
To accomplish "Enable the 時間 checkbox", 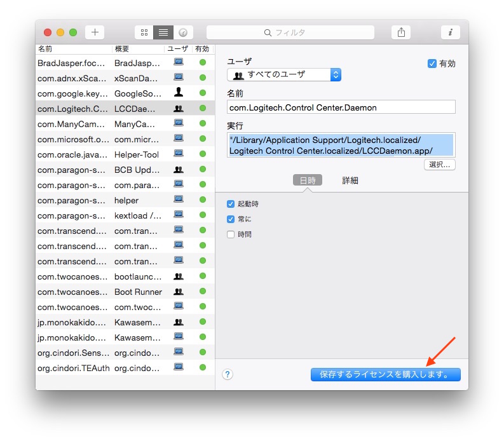I will 231,234.
